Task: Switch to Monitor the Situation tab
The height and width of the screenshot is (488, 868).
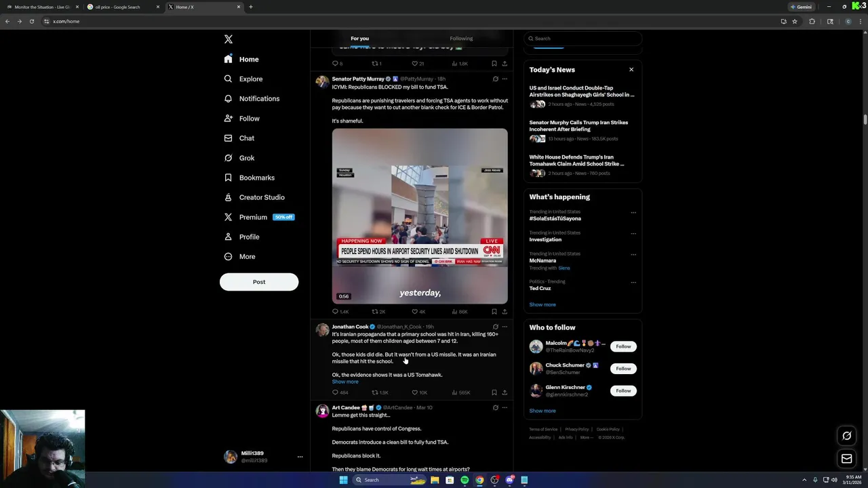Action: click(41, 7)
